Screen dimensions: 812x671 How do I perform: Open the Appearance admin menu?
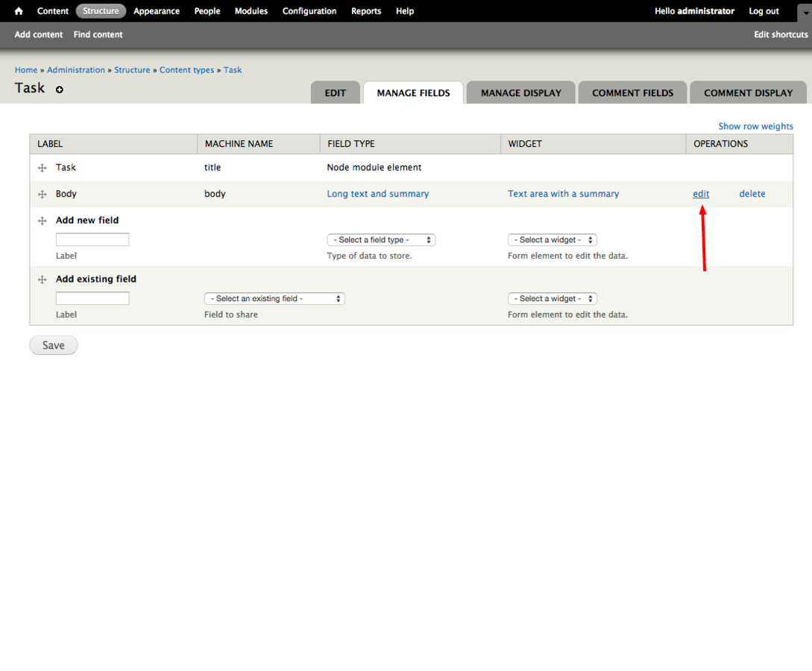pos(157,11)
